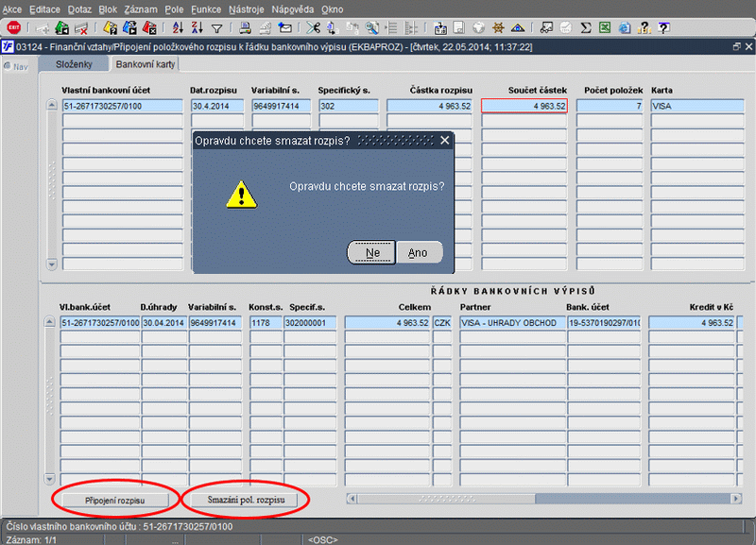This screenshot has width=756, height=545.
Task: Click the Karta field showing VISA
Action: click(697, 106)
